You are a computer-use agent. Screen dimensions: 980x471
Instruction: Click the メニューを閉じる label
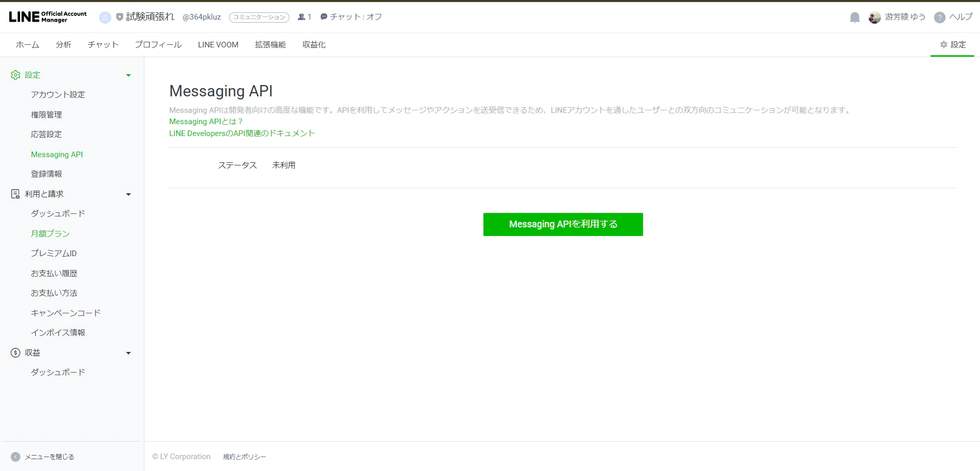(x=50, y=457)
